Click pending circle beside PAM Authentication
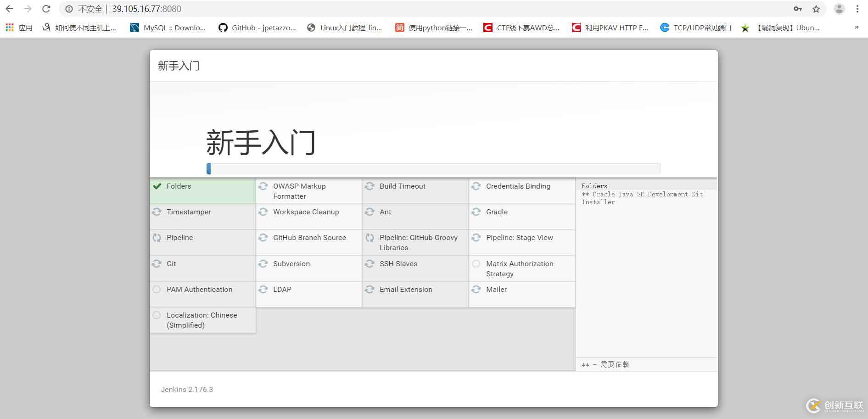 click(x=157, y=289)
